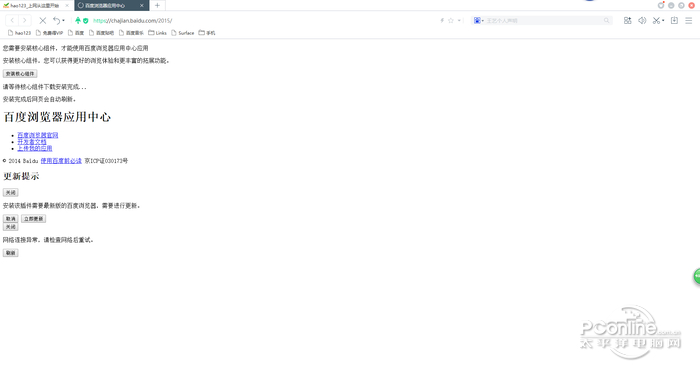Bookmark this page with the star icon
Image resolution: width=700 pixels, height=379 pixels.
point(451,21)
